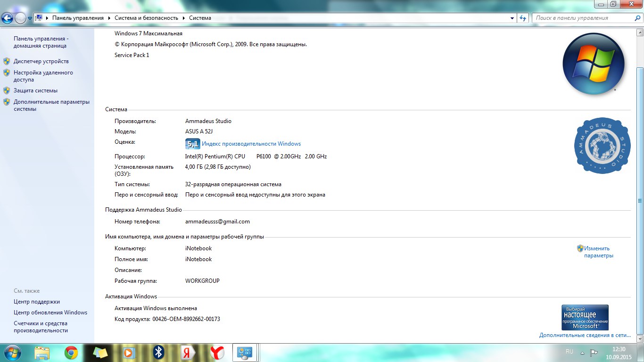Open 'Центр поддержки' link under См. также
The width and height of the screenshot is (644, 362).
click(x=37, y=302)
